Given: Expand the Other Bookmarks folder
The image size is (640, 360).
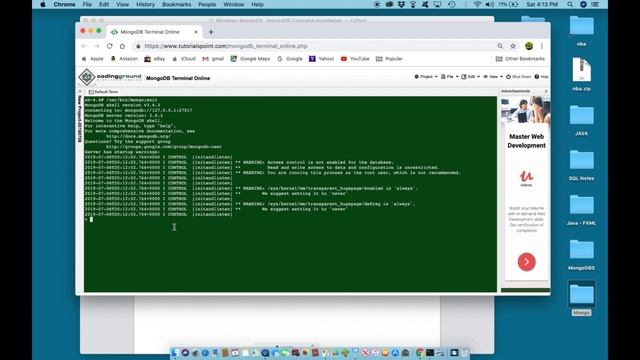Looking at the screenshot, I should pyautogui.click(x=520, y=59).
